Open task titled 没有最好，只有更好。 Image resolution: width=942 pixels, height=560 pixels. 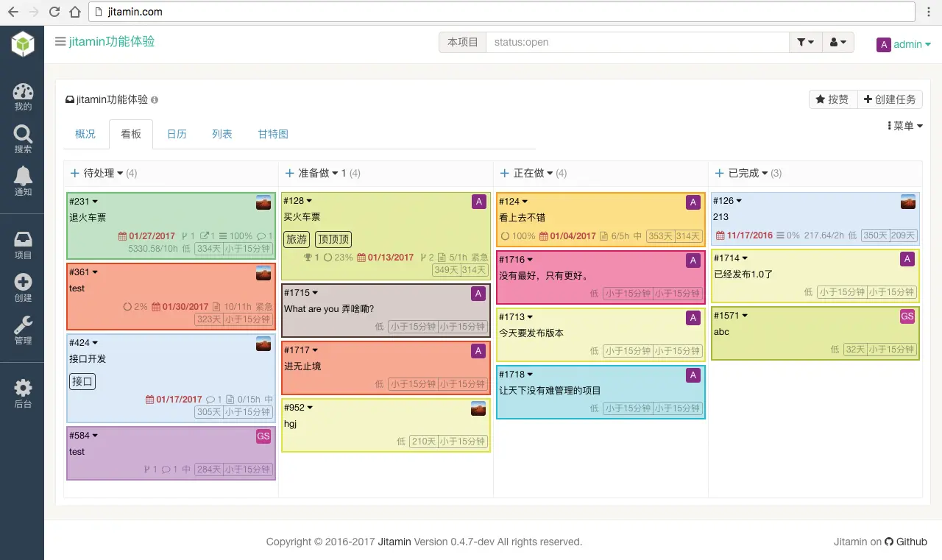click(x=543, y=276)
